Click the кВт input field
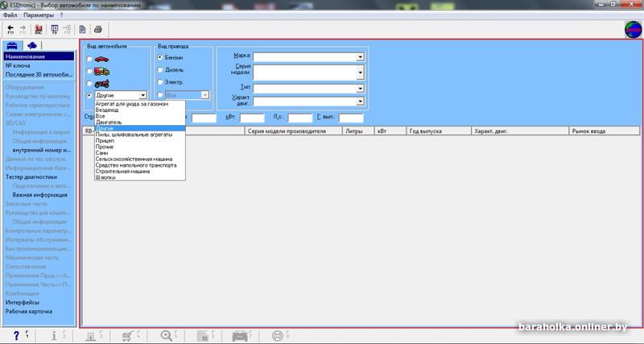Screen dimensions: 644x344 pyautogui.click(x=253, y=118)
